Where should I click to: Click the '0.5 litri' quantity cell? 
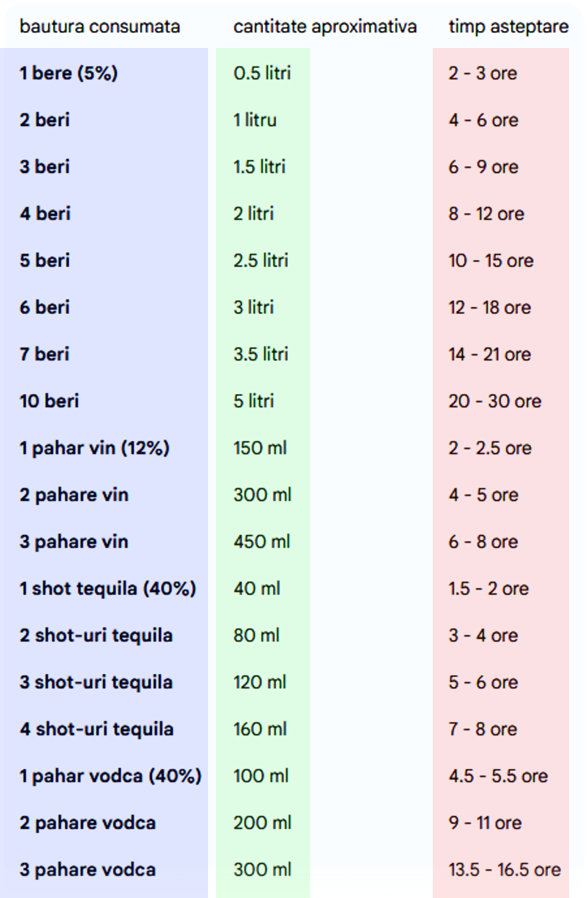[x=262, y=73]
